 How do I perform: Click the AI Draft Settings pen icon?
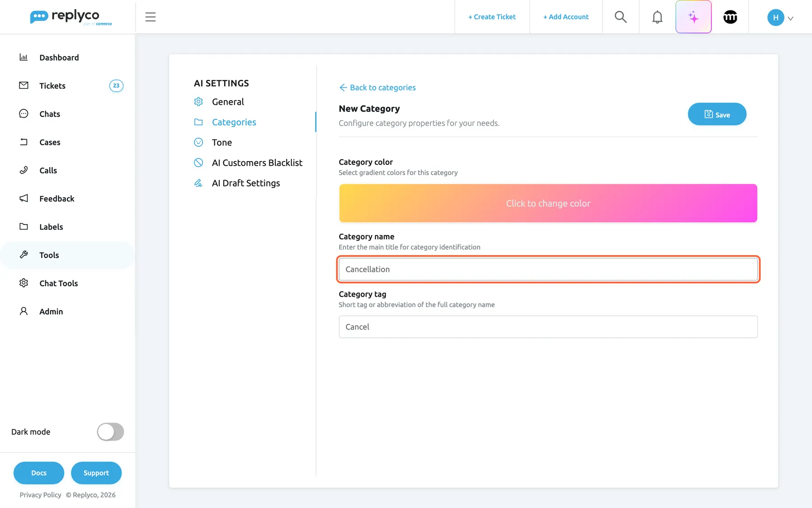[198, 183]
